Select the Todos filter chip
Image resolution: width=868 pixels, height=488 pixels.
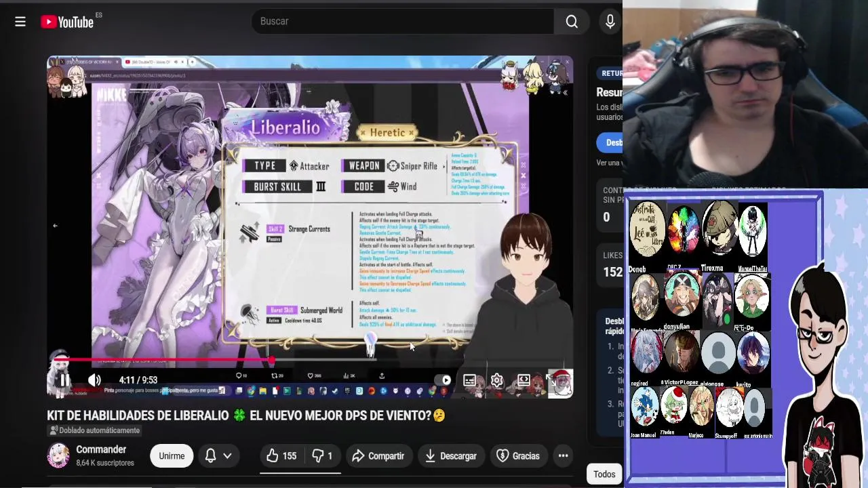pos(604,474)
